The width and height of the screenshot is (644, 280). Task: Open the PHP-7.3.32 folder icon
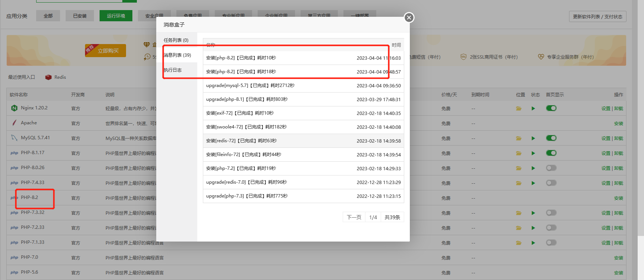[519, 213]
